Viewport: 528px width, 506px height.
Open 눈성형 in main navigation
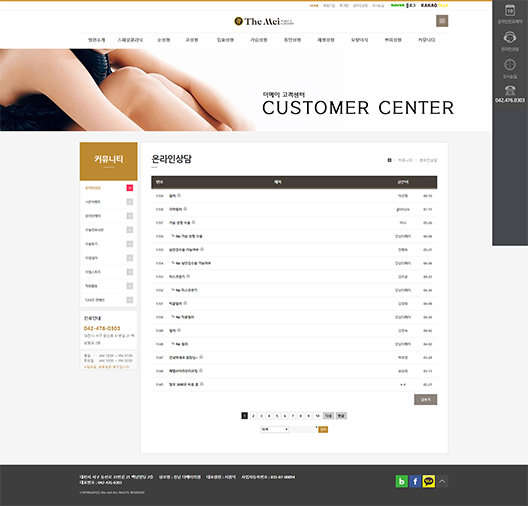(164, 40)
